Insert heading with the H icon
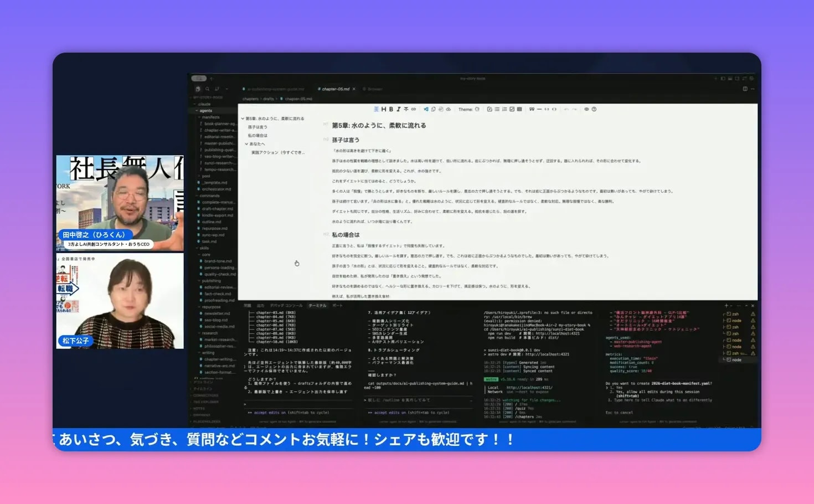This screenshot has width=814, height=504. tap(384, 110)
